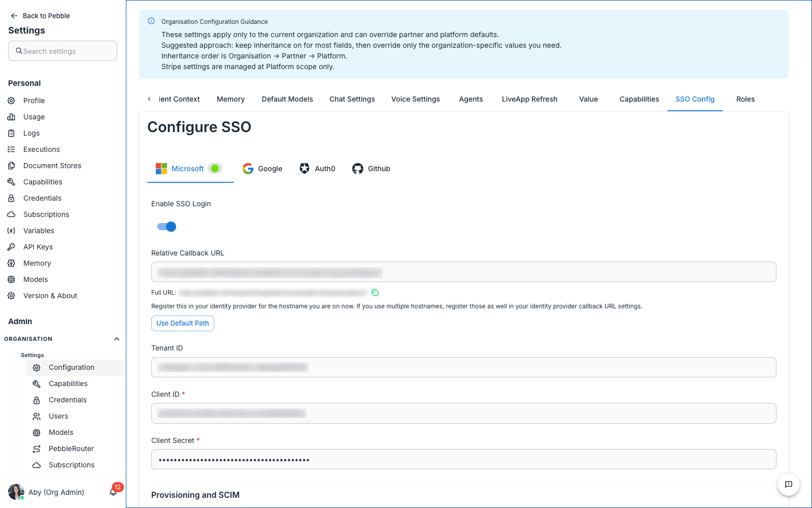Screen dimensions: 812x508
Task: Copy the Full URL with copy icon
Action: (375, 293)
